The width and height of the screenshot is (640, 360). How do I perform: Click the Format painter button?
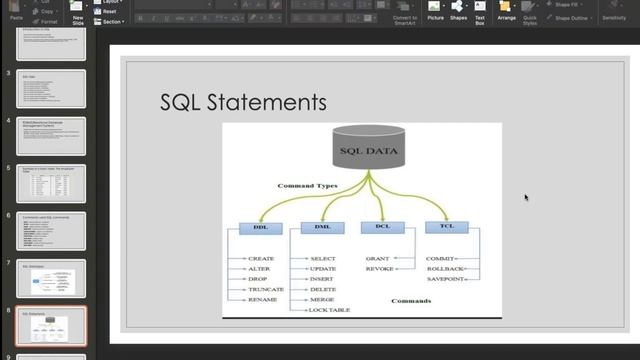pos(44,21)
